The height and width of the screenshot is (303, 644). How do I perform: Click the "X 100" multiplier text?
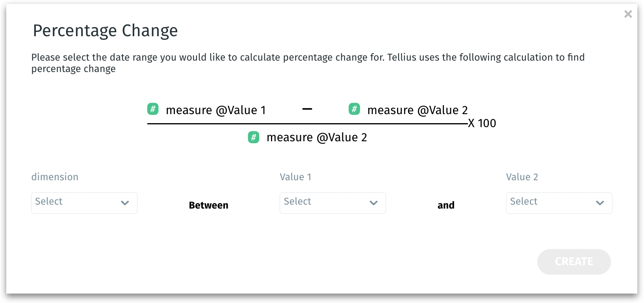[482, 123]
